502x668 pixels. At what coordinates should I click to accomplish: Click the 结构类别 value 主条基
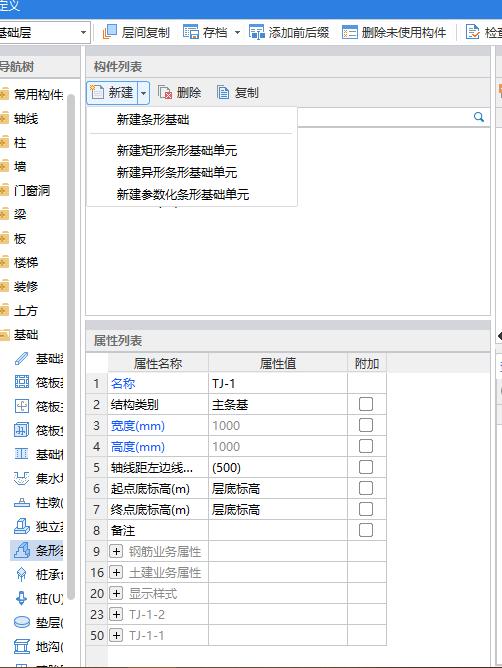277,404
